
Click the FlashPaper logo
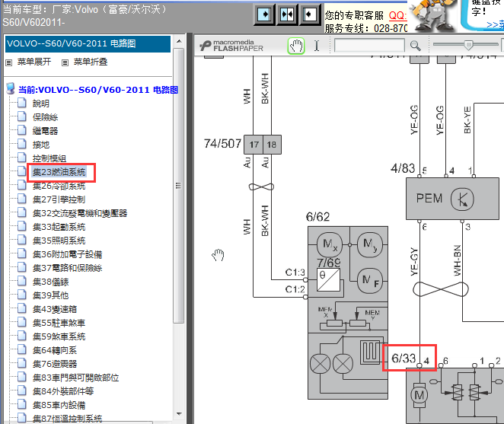tap(231, 46)
